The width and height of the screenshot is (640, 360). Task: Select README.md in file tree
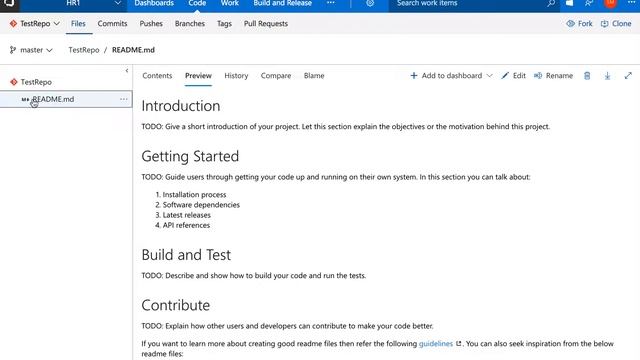(x=66, y=99)
